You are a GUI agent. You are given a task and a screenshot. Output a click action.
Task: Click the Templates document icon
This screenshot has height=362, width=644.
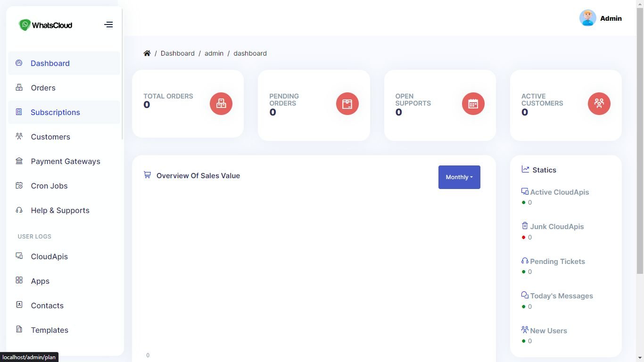19,330
